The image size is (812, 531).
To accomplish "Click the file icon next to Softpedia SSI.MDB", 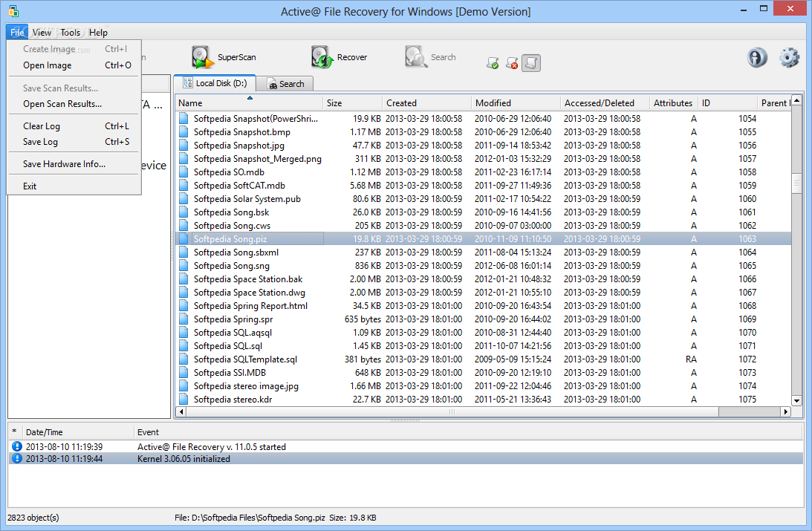I will click(x=183, y=373).
